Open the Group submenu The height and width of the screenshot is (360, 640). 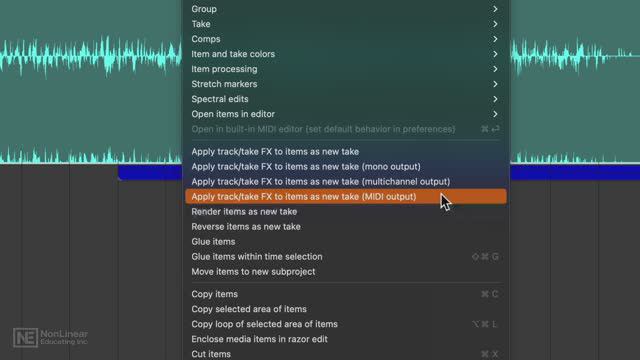(346, 9)
